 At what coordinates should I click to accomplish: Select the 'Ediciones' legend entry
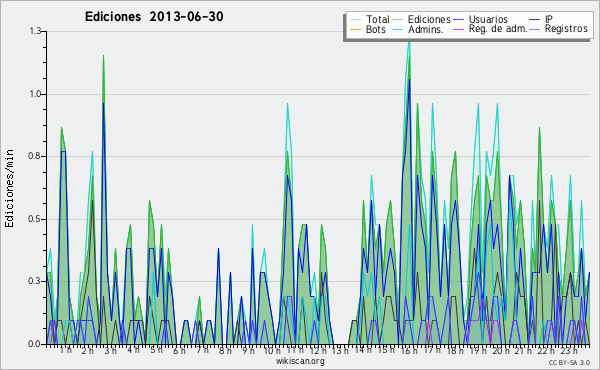click(x=429, y=19)
